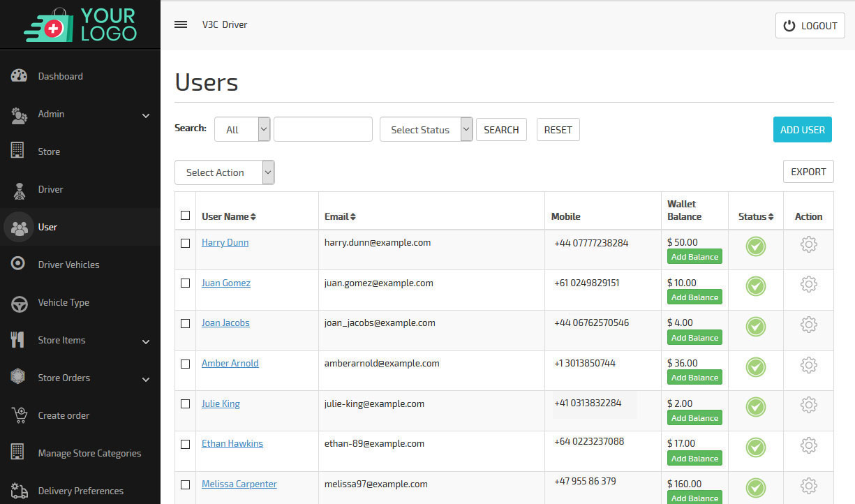Screen dimensions: 855x504
Task: Open the Select Action dropdown
Action: point(224,172)
